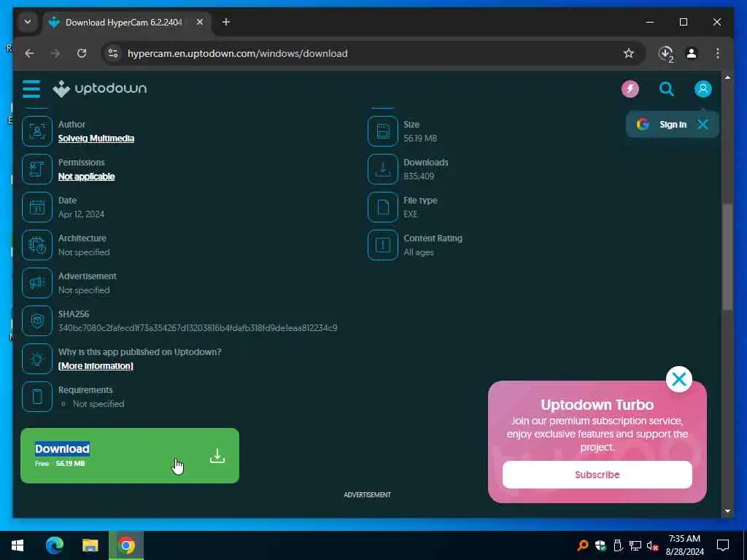Click the Uptodown logo

click(99, 89)
